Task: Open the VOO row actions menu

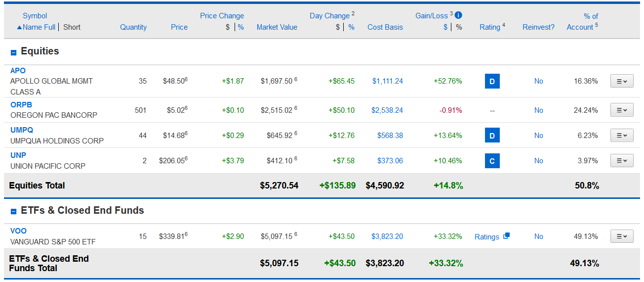Action: (x=622, y=236)
